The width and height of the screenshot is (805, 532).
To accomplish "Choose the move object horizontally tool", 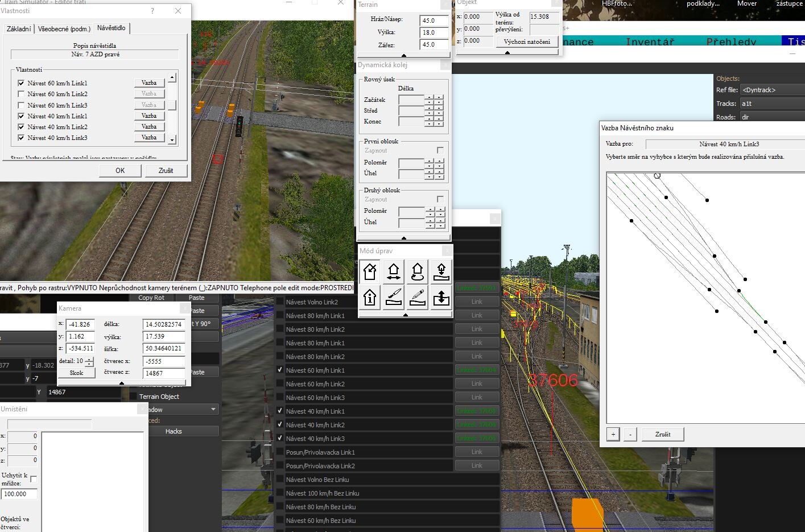I will [x=394, y=271].
